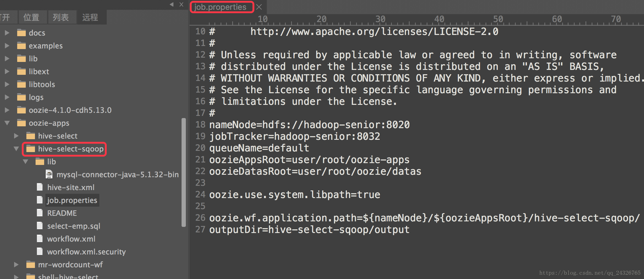644x279 pixels.
Task: Expand the oozie-4.1.0-cdh5.13.0 folder arrow
Action: click(7, 110)
